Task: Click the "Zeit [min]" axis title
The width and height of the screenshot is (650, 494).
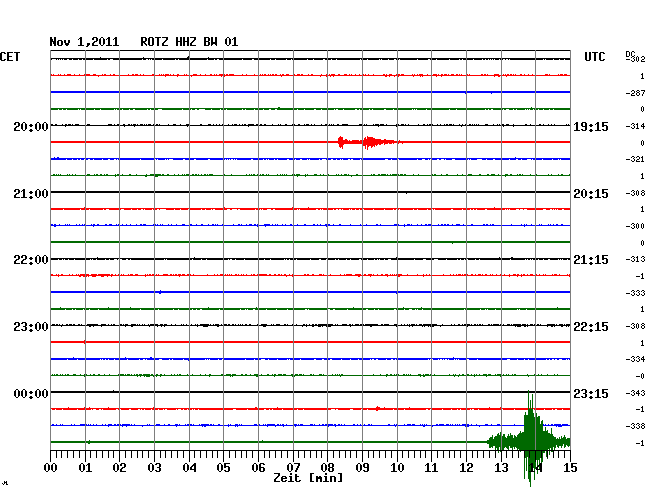Action: [308, 478]
